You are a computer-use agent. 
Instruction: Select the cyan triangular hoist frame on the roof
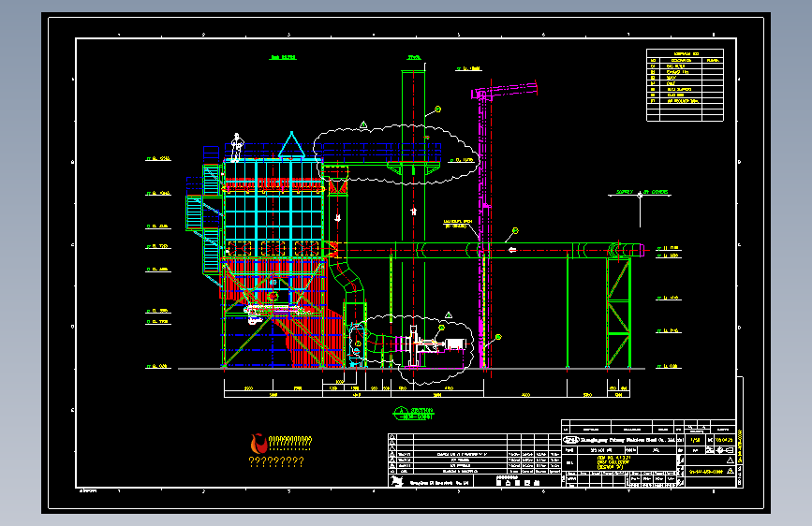click(291, 144)
